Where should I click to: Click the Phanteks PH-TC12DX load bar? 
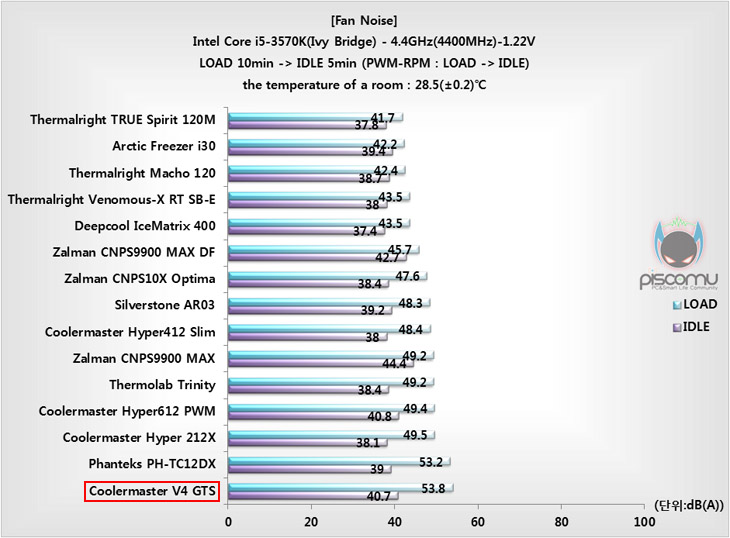339,461
